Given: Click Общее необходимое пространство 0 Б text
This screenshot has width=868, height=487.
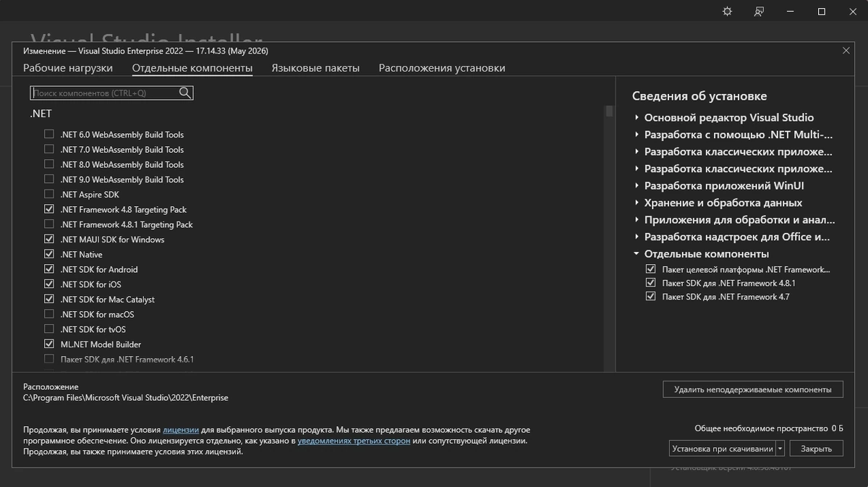Looking at the screenshot, I should [x=769, y=428].
